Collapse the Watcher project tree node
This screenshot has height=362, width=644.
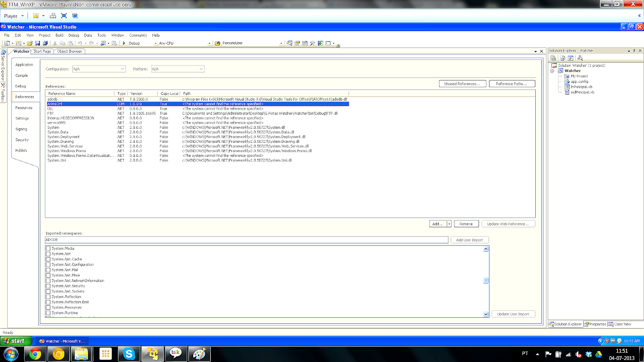coord(552,71)
